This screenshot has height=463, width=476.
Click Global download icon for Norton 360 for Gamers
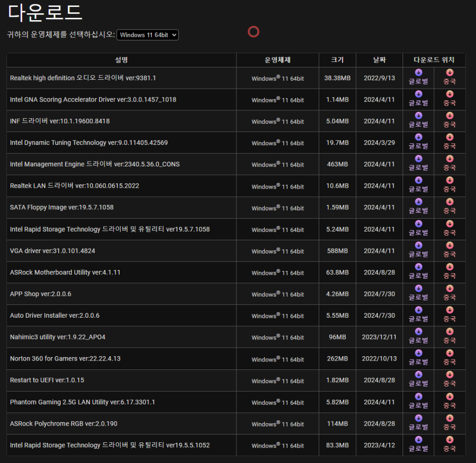(x=419, y=353)
